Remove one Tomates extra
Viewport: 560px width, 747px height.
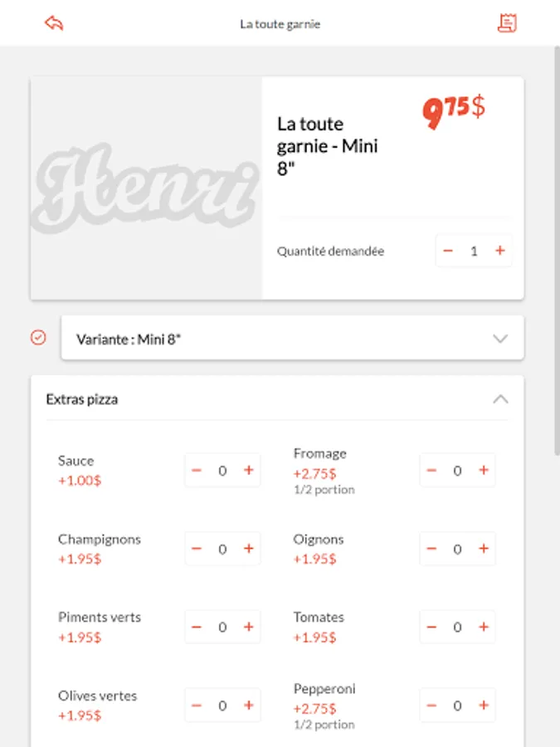point(431,627)
